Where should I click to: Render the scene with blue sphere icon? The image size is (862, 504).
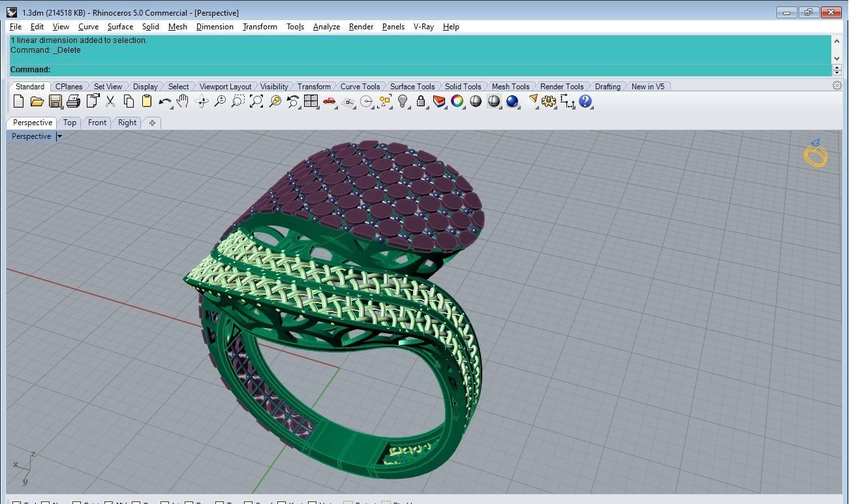tap(512, 101)
